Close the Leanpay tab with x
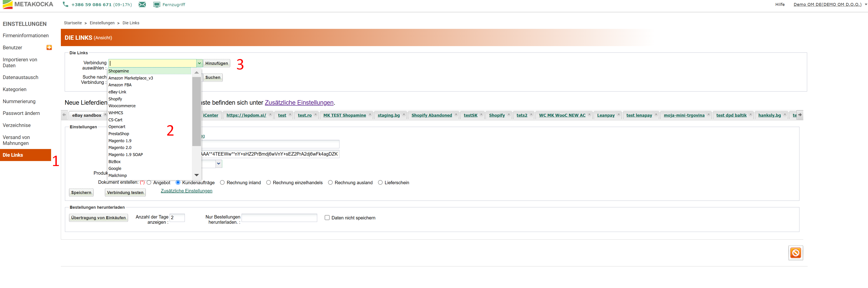 click(619, 115)
